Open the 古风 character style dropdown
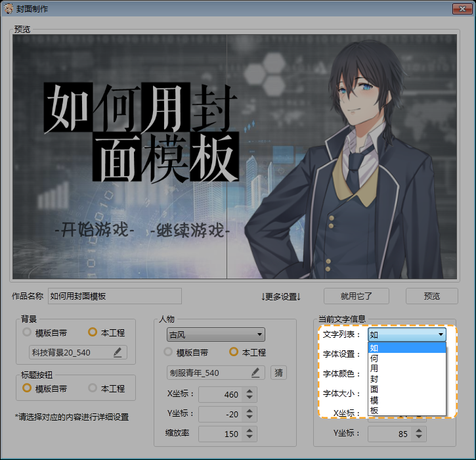Image resolution: width=476 pixels, height=460 pixels. tap(215, 334)
